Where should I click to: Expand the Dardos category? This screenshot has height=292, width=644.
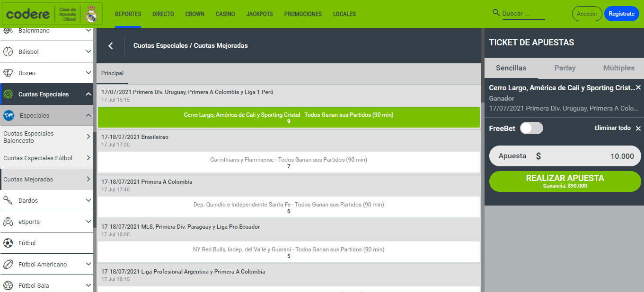(88, 200)
